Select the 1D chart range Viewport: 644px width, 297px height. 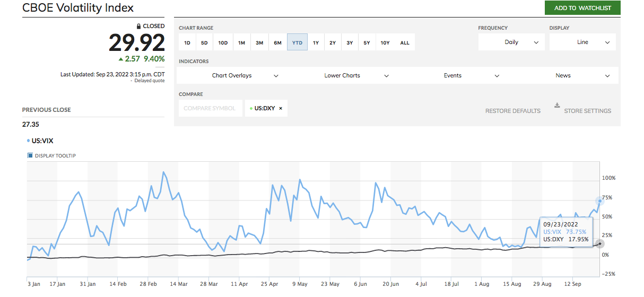click(187, 43)
